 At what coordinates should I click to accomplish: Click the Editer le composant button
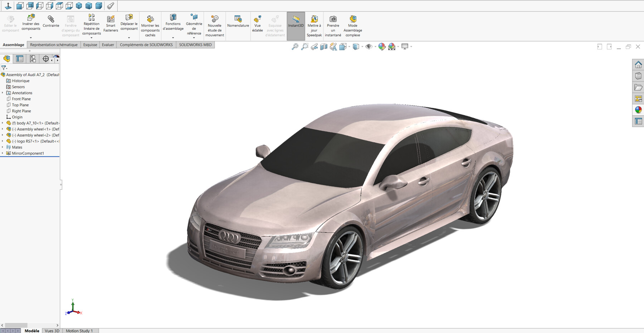click(x=11, y=23)
